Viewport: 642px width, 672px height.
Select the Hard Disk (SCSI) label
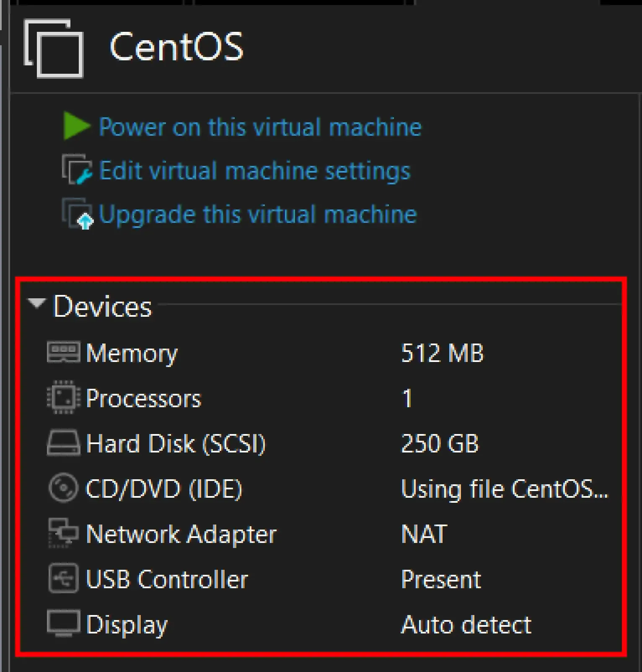click(x=176, y=443)
